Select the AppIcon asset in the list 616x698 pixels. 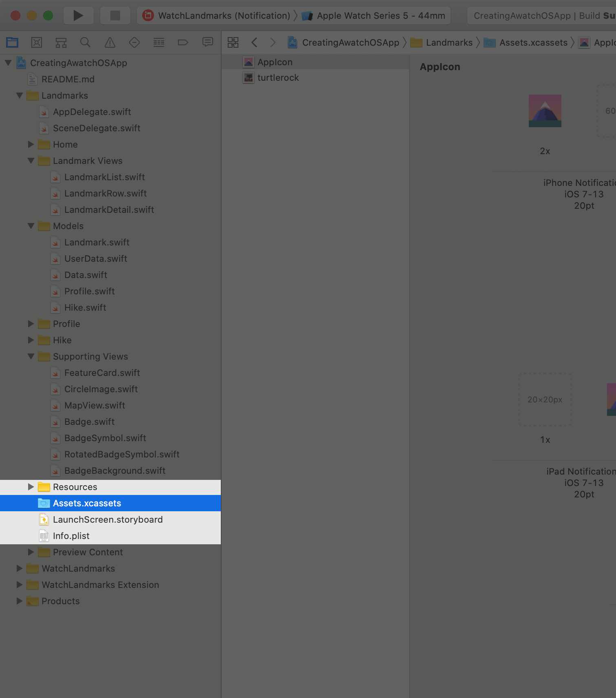[x=315, y=62]
